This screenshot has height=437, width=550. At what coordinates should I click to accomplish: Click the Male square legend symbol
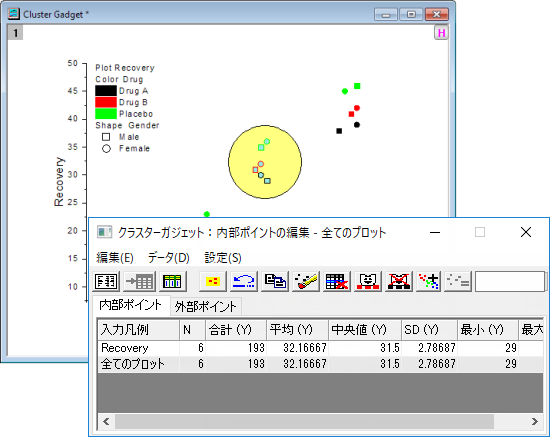(x=106, y=137)
